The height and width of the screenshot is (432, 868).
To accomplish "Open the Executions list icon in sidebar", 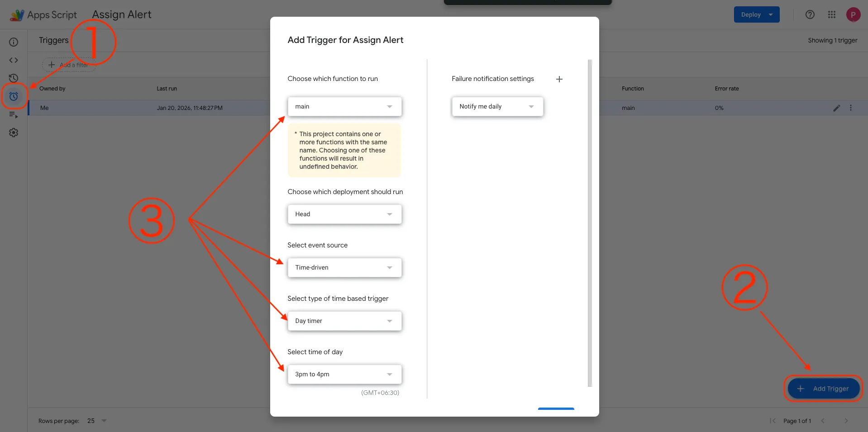I will point(14,115).
